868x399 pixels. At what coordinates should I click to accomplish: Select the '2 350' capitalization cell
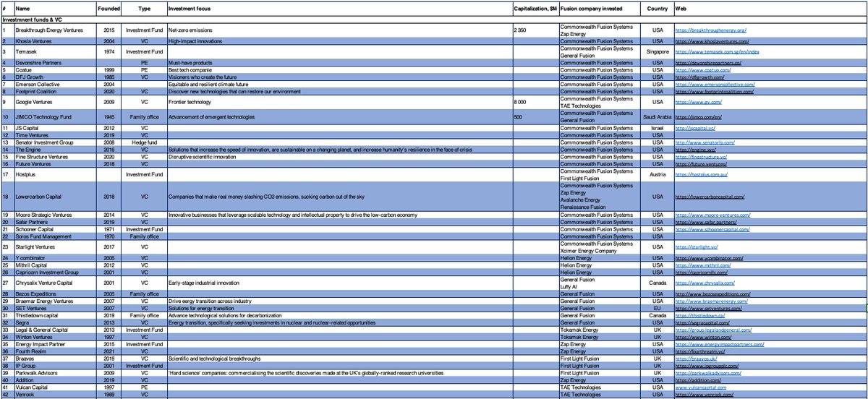(x=535, y=30)
